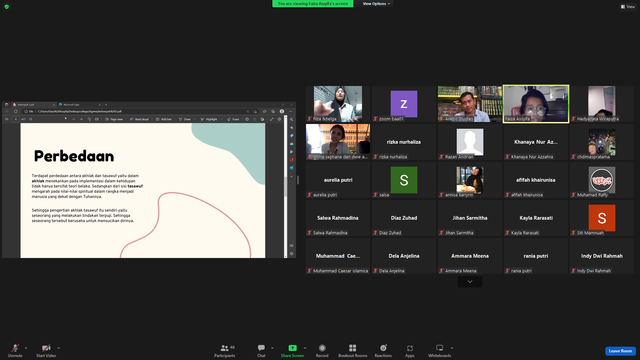Click rizka nurhaliza name tile
Viewport: 640px width, 360px height.
[404, 142]
